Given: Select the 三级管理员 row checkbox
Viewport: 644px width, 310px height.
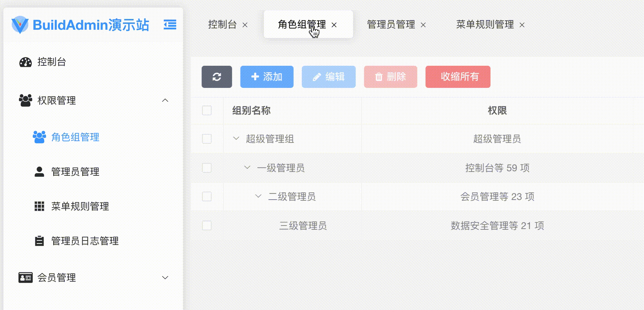Looking at the screenshot, I should [207, 226].
